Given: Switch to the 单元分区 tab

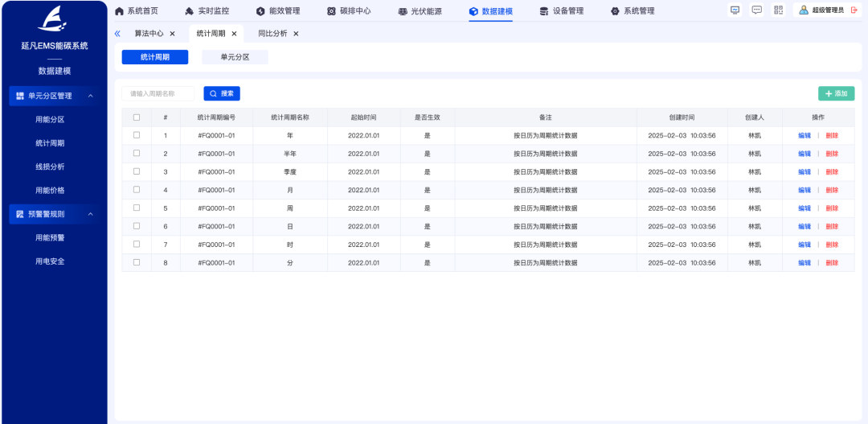Looking at the screenshot, I should click(235, 57).
